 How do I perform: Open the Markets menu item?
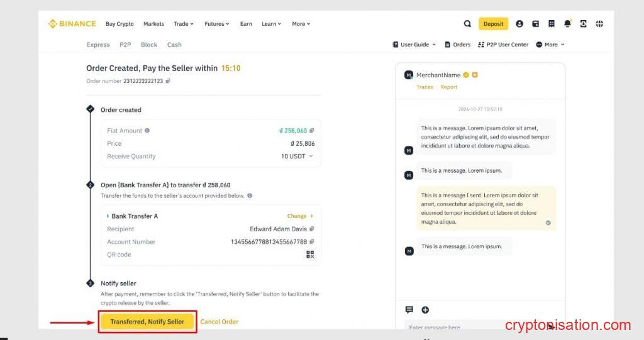click(x=153, y=24)
